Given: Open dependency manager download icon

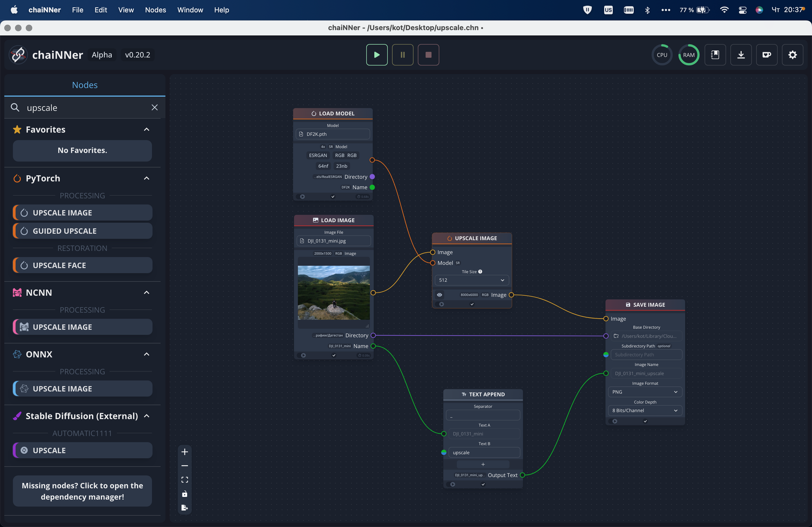Looking at the screenshot, I should [x=741, y=55].
